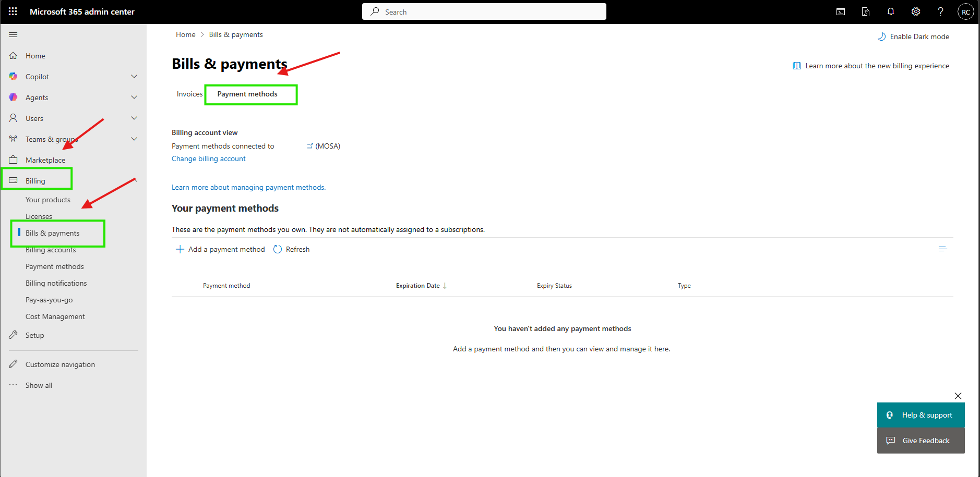Switch to the Invoices tab

(189, 94)
